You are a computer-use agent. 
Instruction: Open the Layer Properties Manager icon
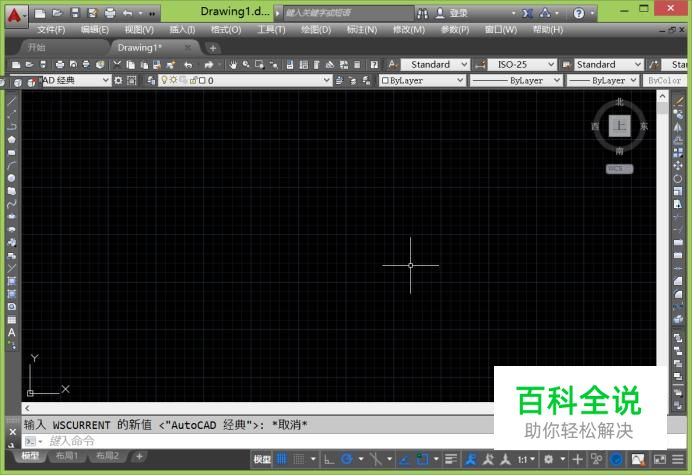tap(151, 80)
